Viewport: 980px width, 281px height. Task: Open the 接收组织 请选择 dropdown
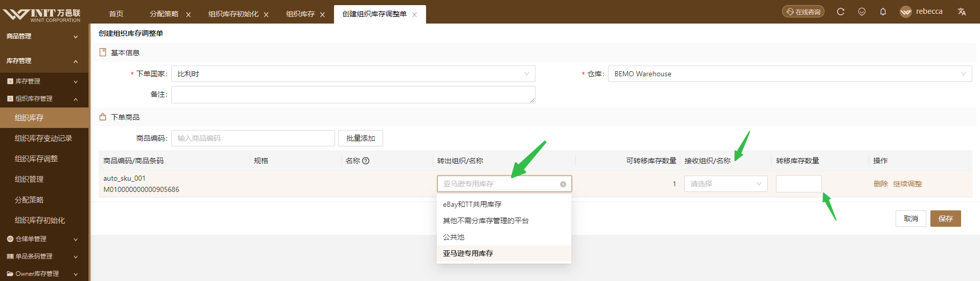pos(726,184)
